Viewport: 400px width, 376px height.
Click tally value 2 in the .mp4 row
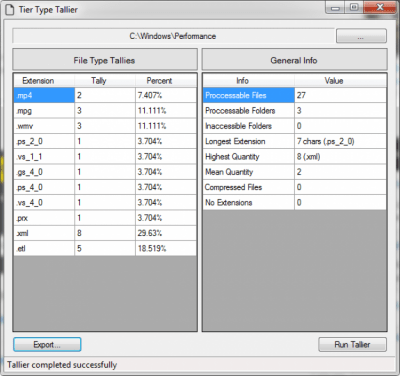tap(105, 95)
